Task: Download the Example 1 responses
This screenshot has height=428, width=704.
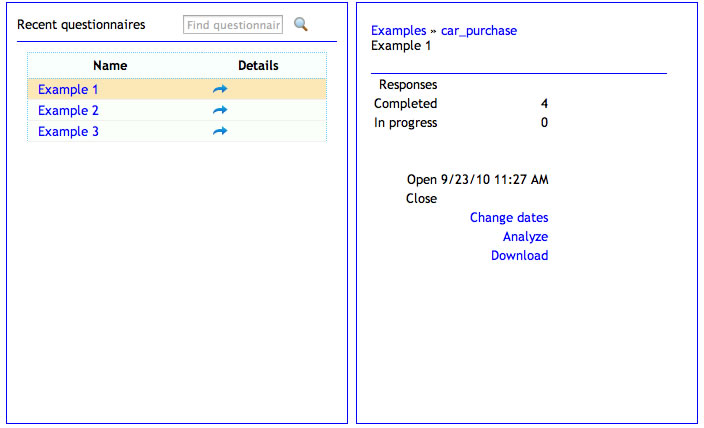Action: [x=519, y=255]
